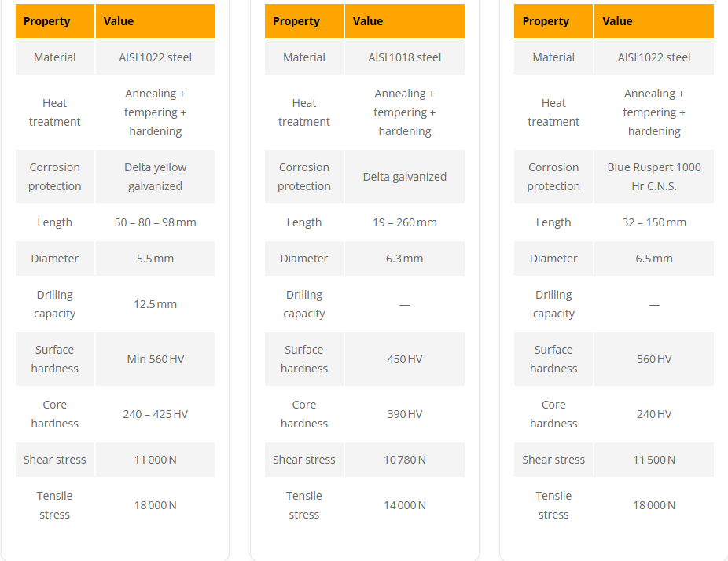Click the 11 500 N shear stress value
This screenshot has height=561, width=728.
click(653, 460)
